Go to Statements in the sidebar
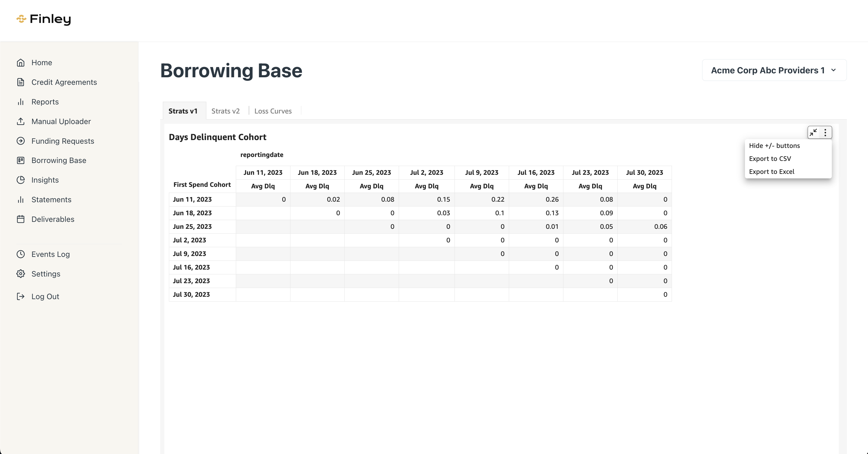This screenshot has width=868, height=454. 51,200
